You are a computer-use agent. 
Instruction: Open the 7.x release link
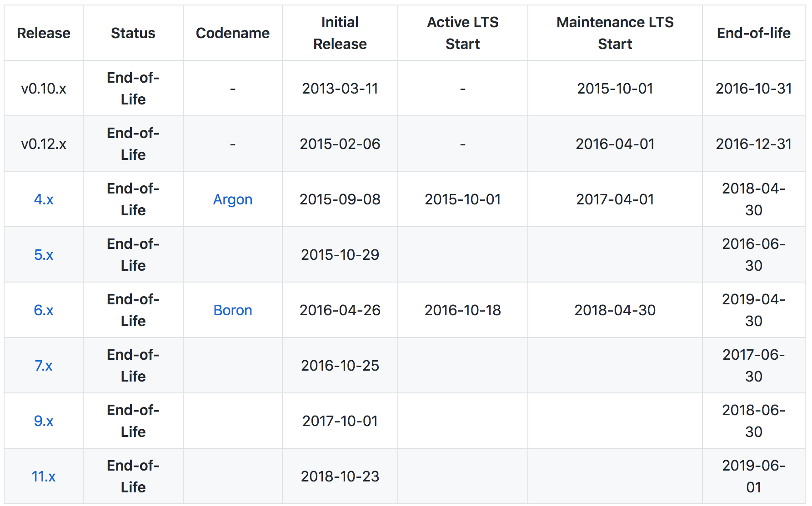(44, 365)
